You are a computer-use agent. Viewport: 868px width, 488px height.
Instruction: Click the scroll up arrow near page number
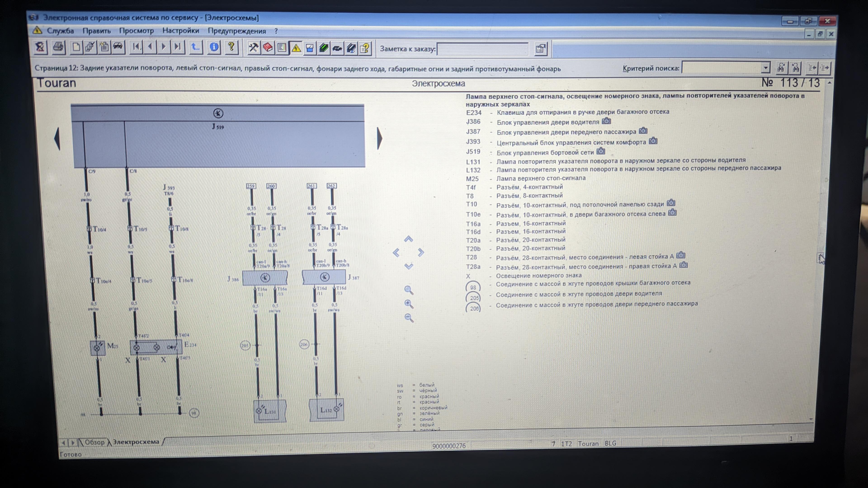(829, 82)
